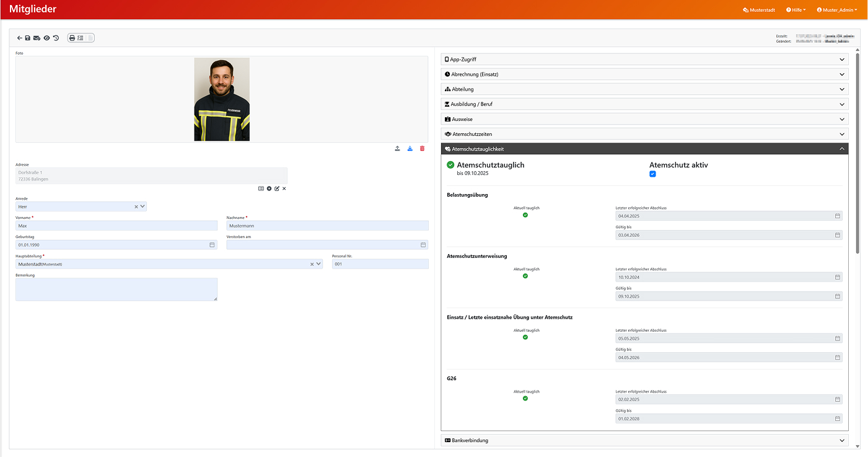Viewport: 868px width, 457px height.
Task: Open the Muster_Admin user menu
Action: coord(836,10)
